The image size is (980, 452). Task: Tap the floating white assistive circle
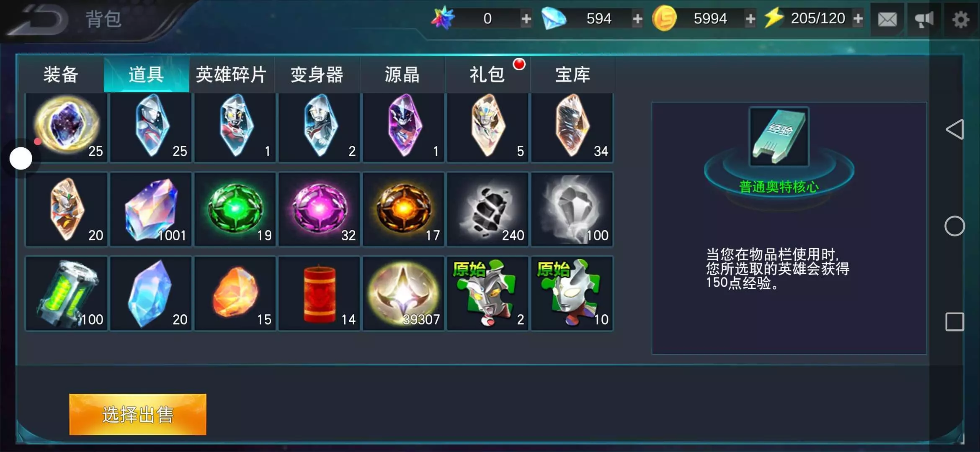(21, 159)
